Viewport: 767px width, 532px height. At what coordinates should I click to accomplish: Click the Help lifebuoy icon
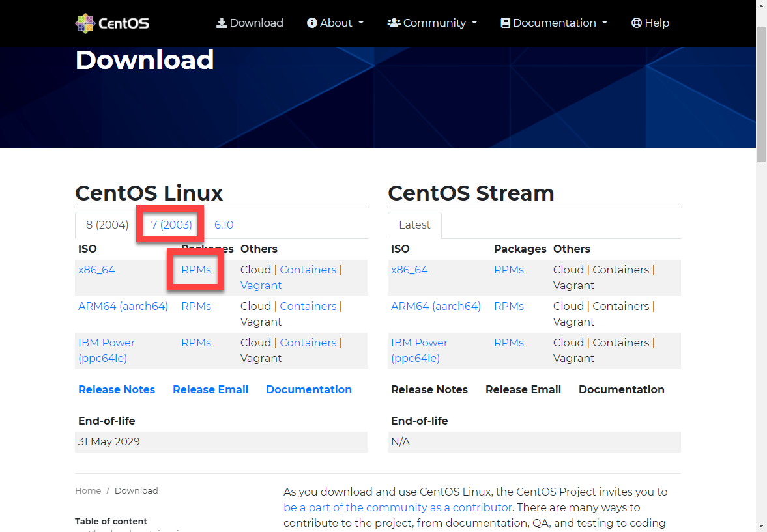click(x=637, y=23)
